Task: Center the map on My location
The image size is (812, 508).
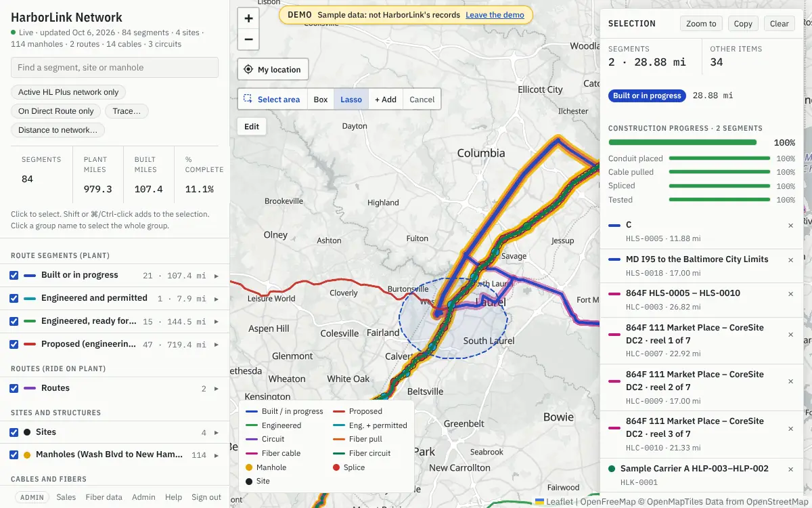Action: 273,69
